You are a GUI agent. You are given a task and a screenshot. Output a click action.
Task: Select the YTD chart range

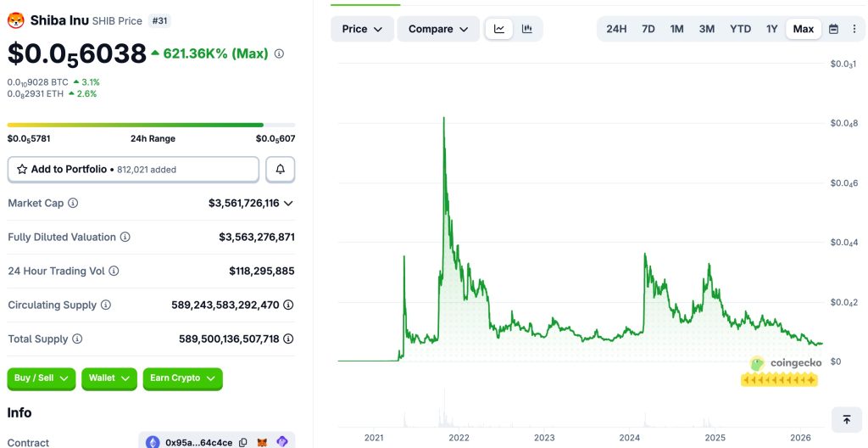pyautogui.click(x=740, y=29)
